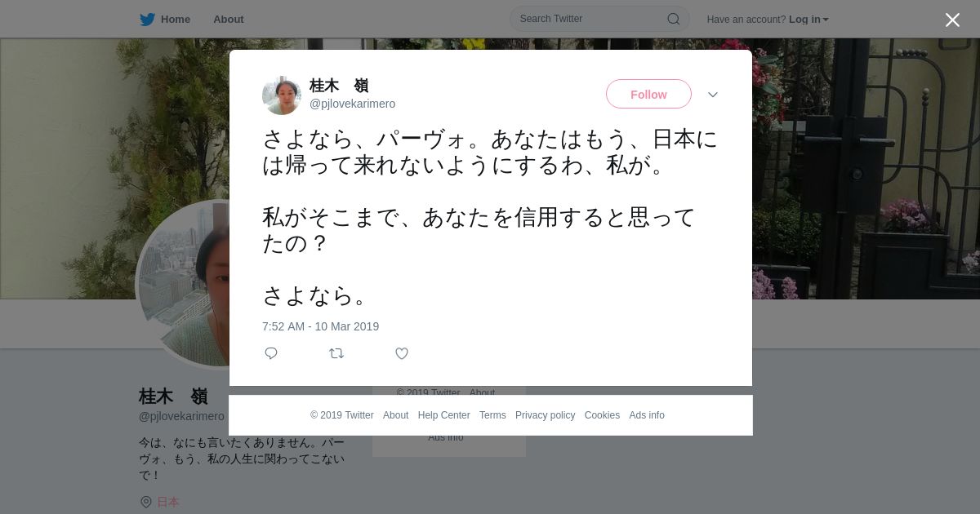Like the tweet with the heart icon
980x514 pixels.
(x=402, y=353)
